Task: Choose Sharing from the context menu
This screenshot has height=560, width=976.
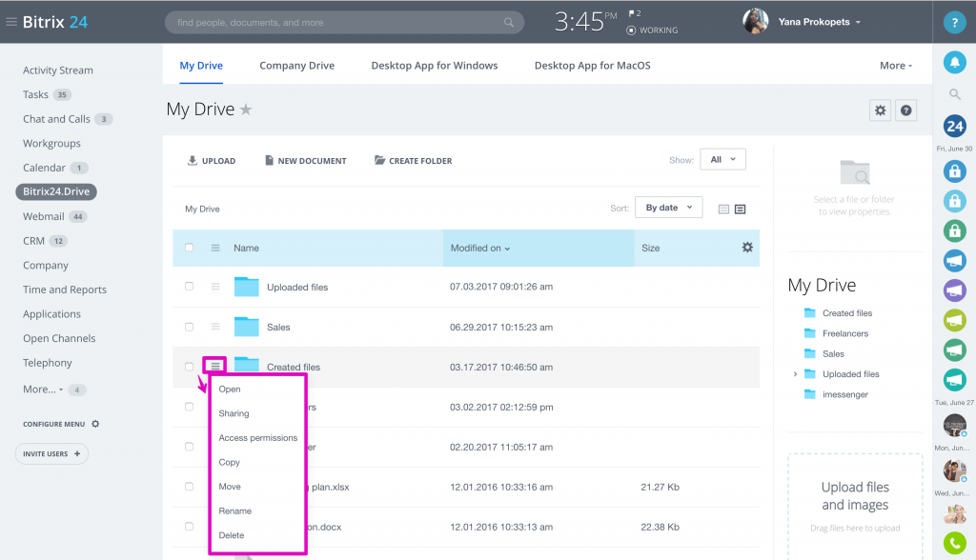Action: (x=234, y=413)
